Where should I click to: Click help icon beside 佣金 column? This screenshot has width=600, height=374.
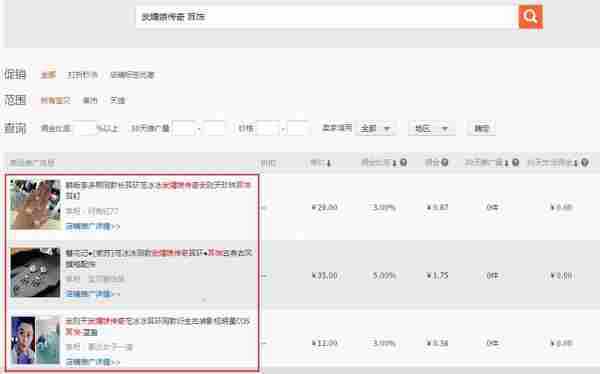click(444, 162)
